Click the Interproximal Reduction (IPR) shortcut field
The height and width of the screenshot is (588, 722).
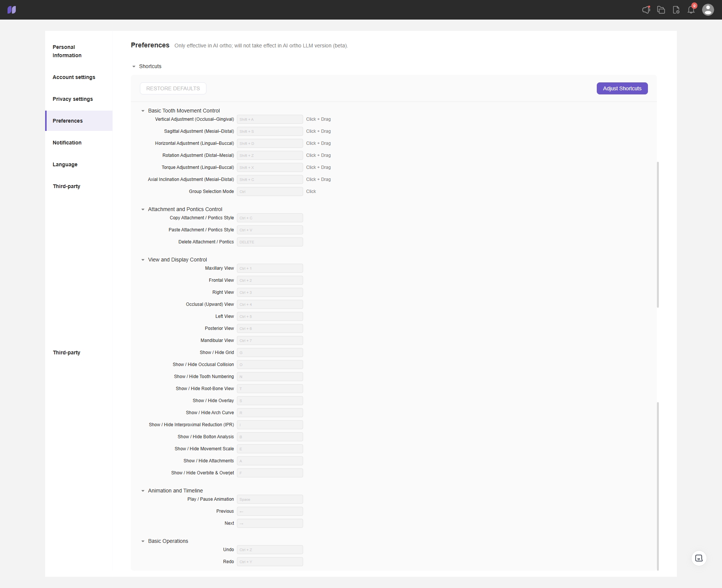click(x=270, y=425)
